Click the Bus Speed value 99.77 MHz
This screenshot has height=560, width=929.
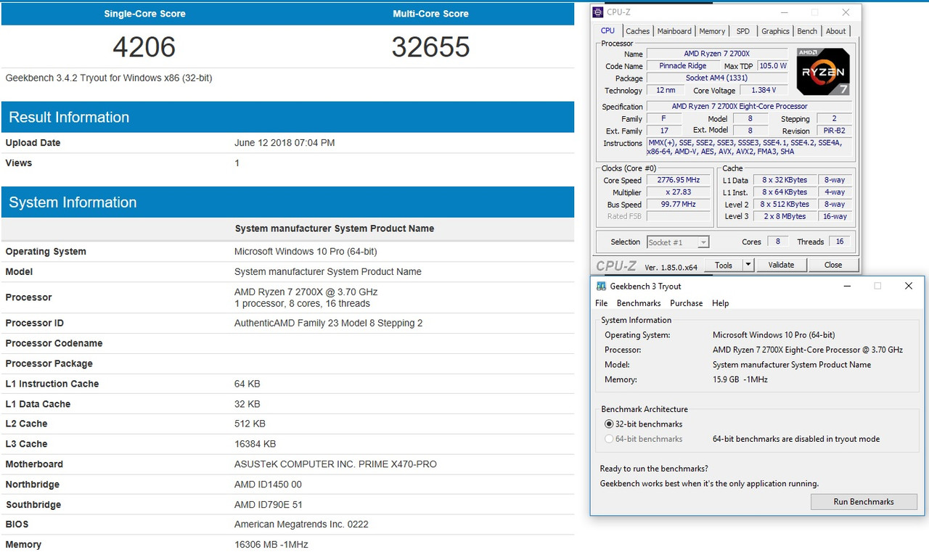pyautogui.click(x=678, y=205)
